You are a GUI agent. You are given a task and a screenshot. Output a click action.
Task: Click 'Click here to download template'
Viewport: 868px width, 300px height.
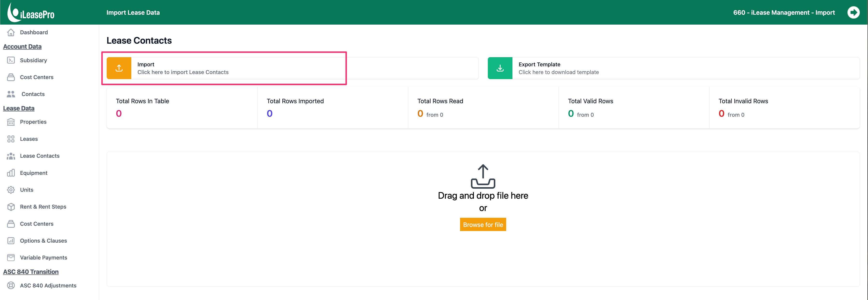click(x=558, y=72)
